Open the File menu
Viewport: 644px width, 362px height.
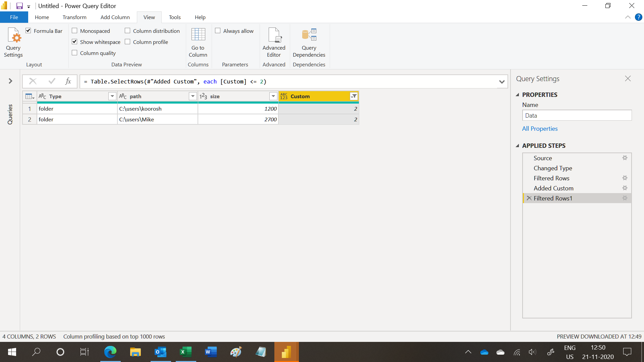click(14, 17)
